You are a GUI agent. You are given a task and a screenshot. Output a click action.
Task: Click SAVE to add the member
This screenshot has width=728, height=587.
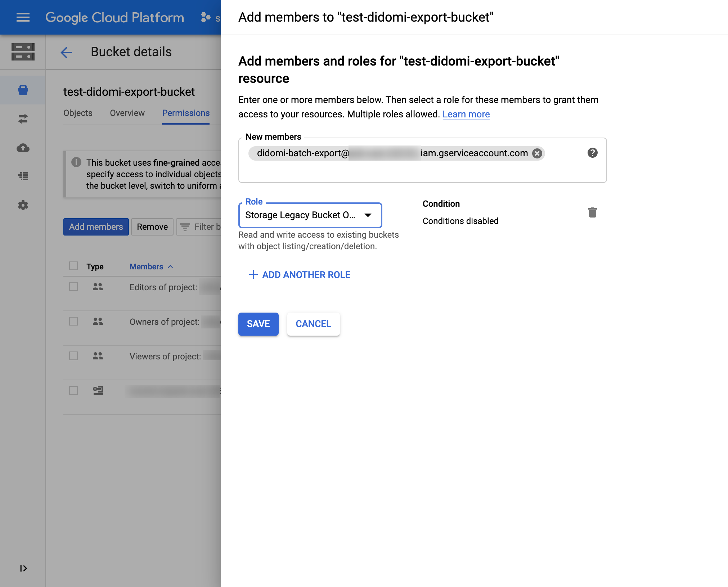pos(259,324)
